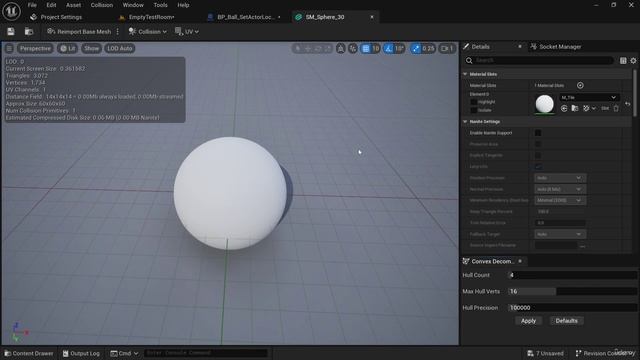Switch to the EmptyTestRoom tab

click(x=151, y=17)
